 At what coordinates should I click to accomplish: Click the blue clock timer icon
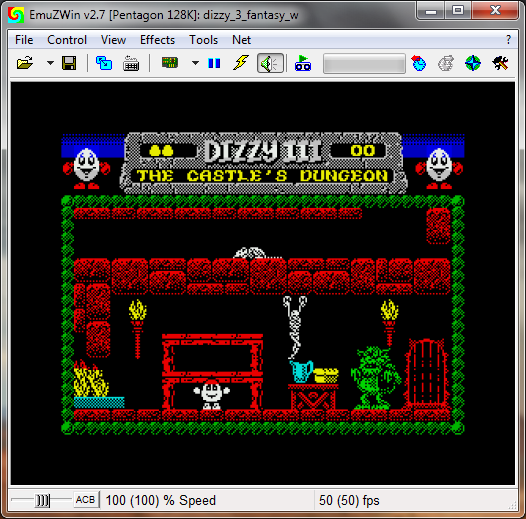click(x=419, y=63)
